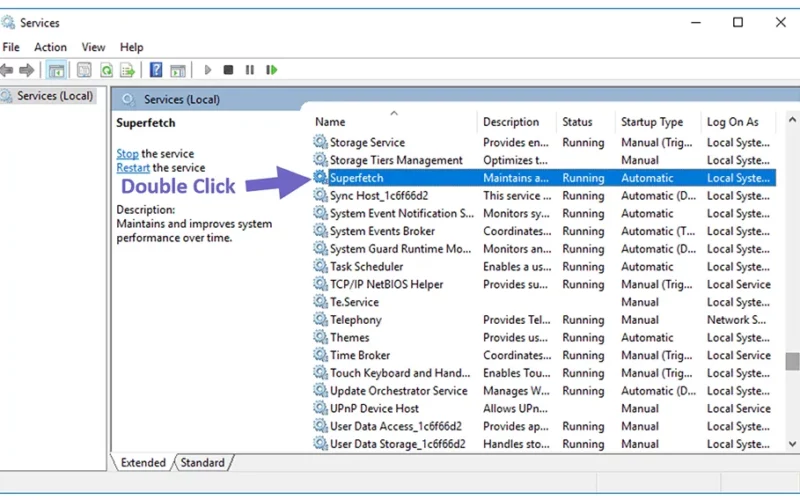Open the View menu

tap(93, 47)
